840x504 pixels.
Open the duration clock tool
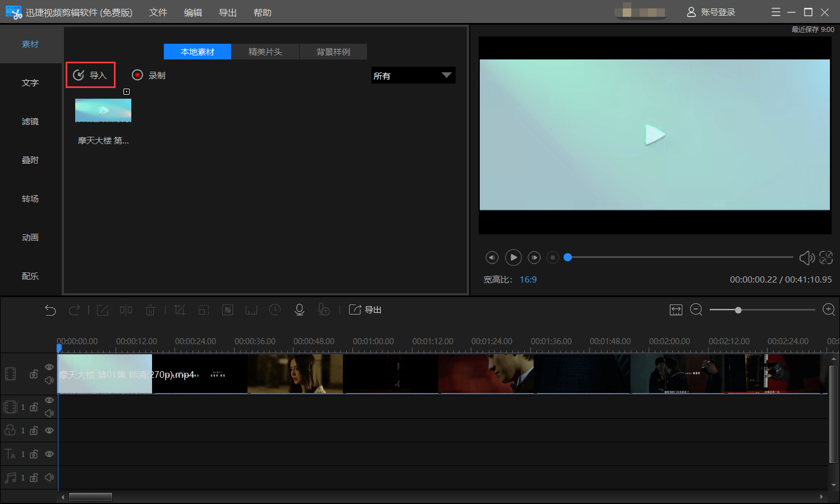click(275, 310)
